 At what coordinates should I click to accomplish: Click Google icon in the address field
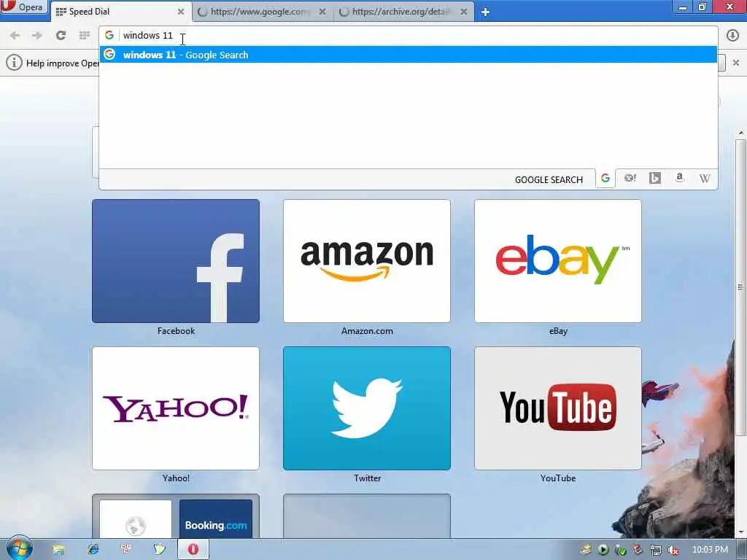click(x=109, y=35)
